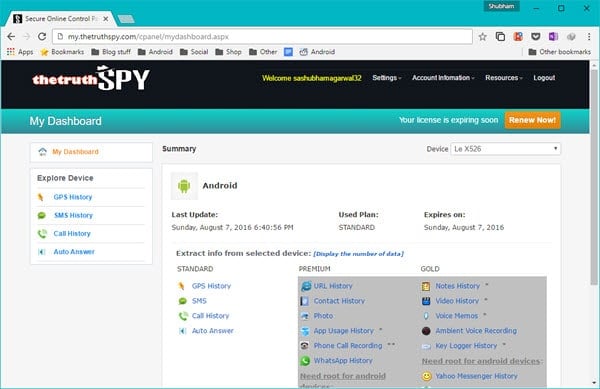Click the Phone Call Recording icon

coord(305,346)
